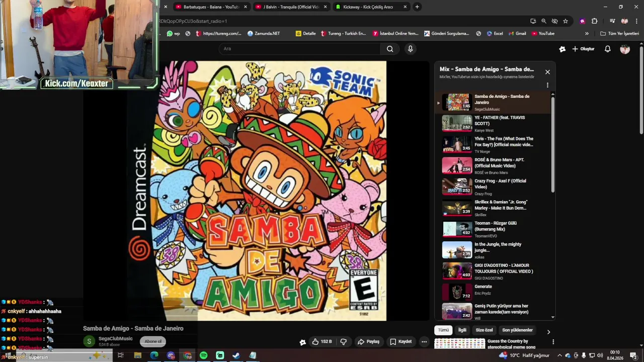This screenshot has width=644, height=362.
Task: Click the playlist panel scrollbar down arrow
Action: [553, 317]
